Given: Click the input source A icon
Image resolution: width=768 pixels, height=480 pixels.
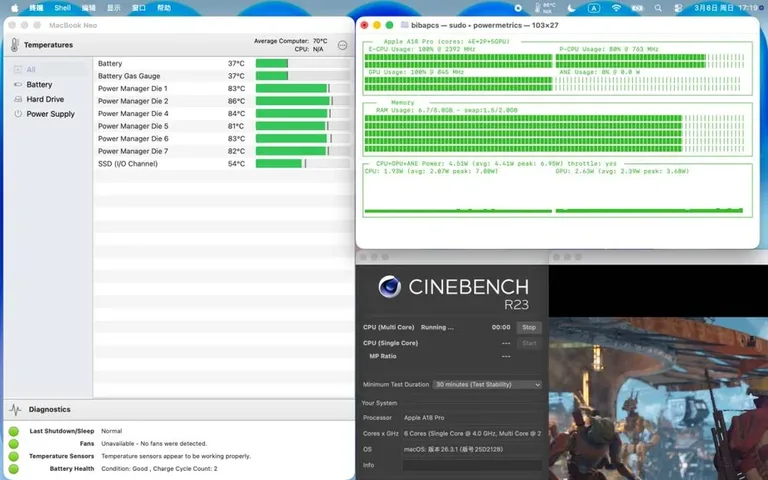Looking at the screenshot, I should pos(594,8).
